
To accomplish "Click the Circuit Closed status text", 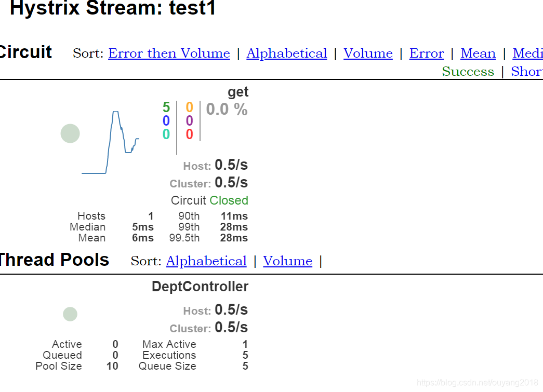I will click(x=209, y=200).
